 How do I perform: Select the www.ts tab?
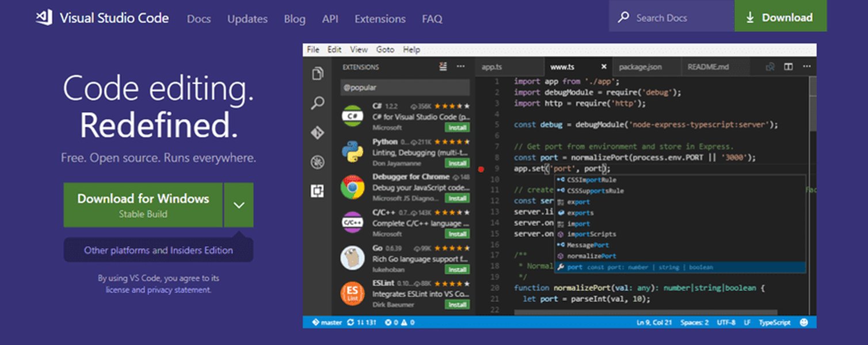(577, 67)
